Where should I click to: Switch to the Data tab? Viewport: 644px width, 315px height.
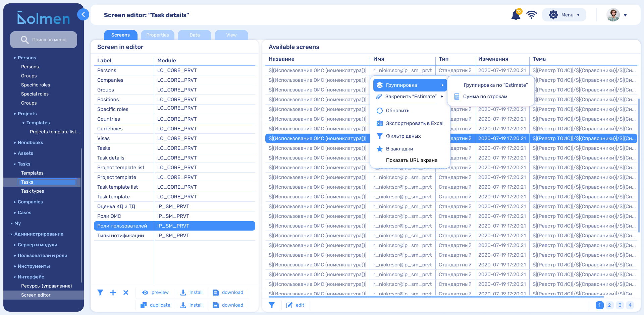click(x=195, y=35)
